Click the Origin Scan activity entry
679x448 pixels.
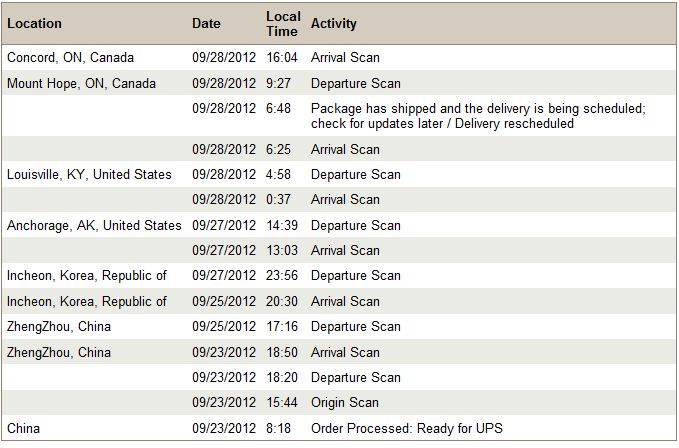pyautogui.click(x=345, y=403)
